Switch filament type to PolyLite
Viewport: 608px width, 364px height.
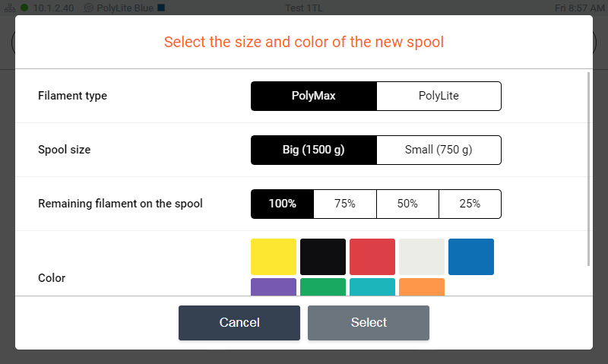[x=439, y=96]
